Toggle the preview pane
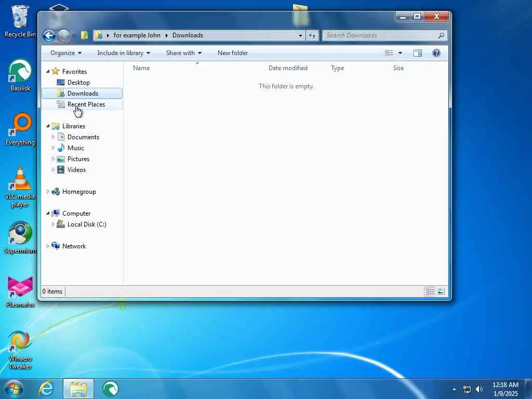 [418, 53]
